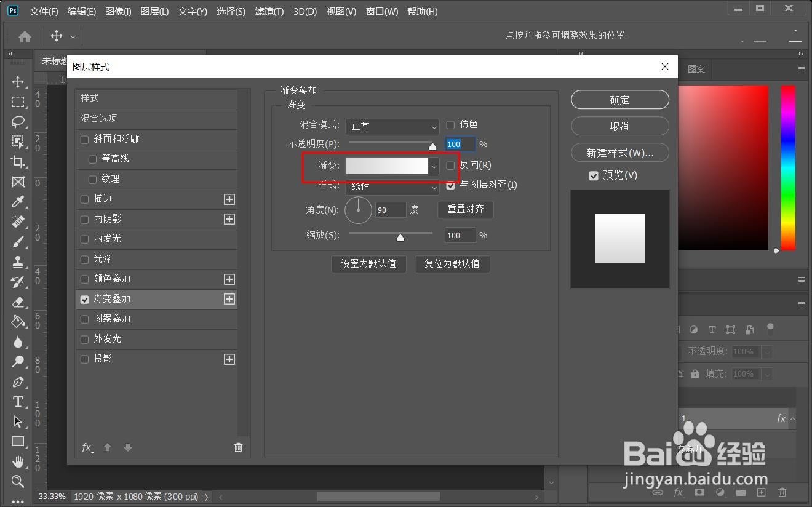Image resolution: width=812 pixels, height=507 pixels.
Task: Toggle the 预览(V) checkbox
Action: point(594,176)
